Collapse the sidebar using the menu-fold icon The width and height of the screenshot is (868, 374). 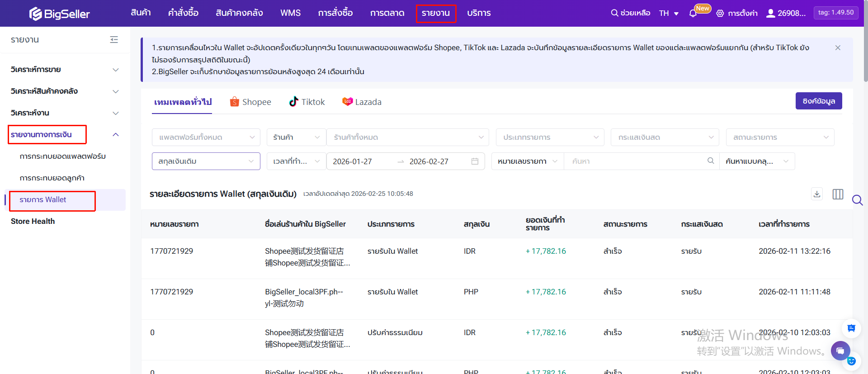click(114, 40)
